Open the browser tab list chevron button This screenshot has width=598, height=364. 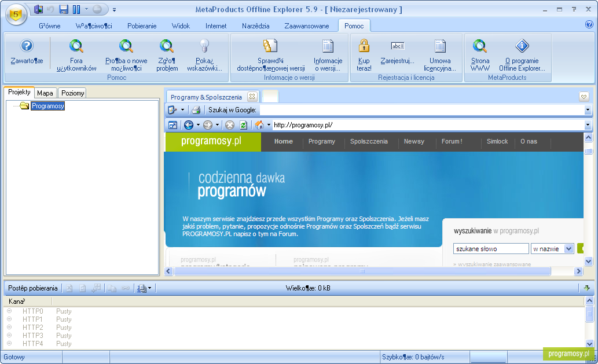584,97
